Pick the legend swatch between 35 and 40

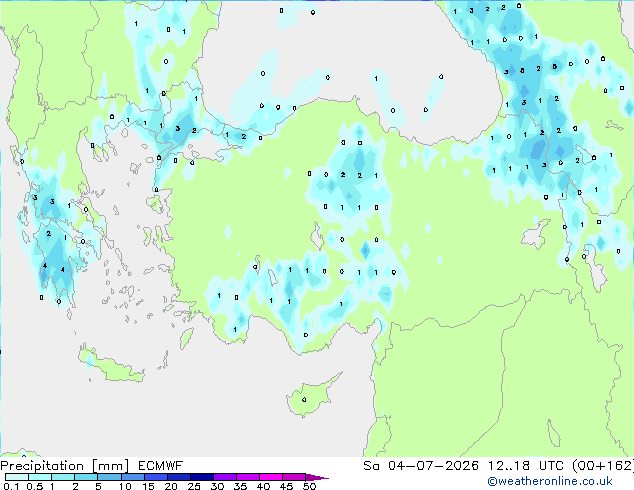point(248,477)
